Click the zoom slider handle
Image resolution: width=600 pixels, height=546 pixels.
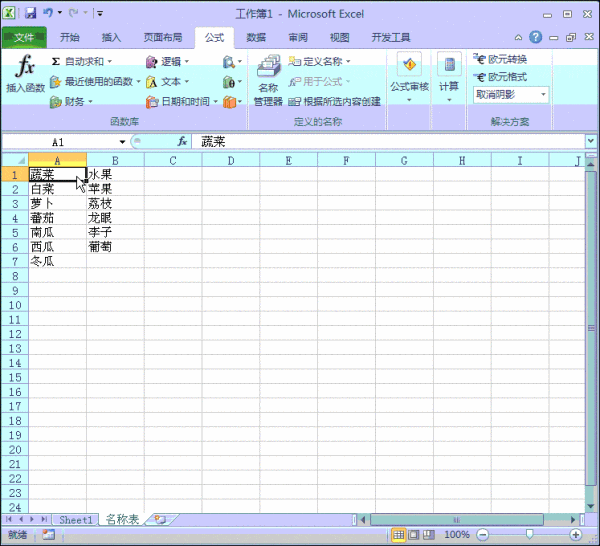[x=530, y=534]
